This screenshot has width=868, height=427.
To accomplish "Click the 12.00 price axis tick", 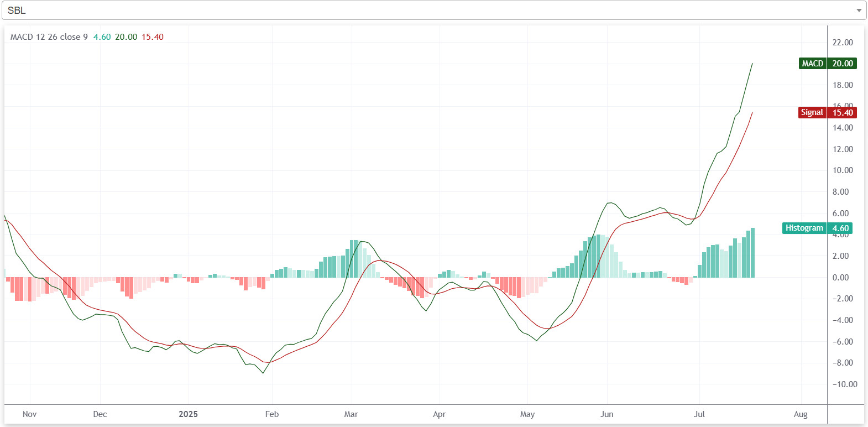I will (843, 149).
